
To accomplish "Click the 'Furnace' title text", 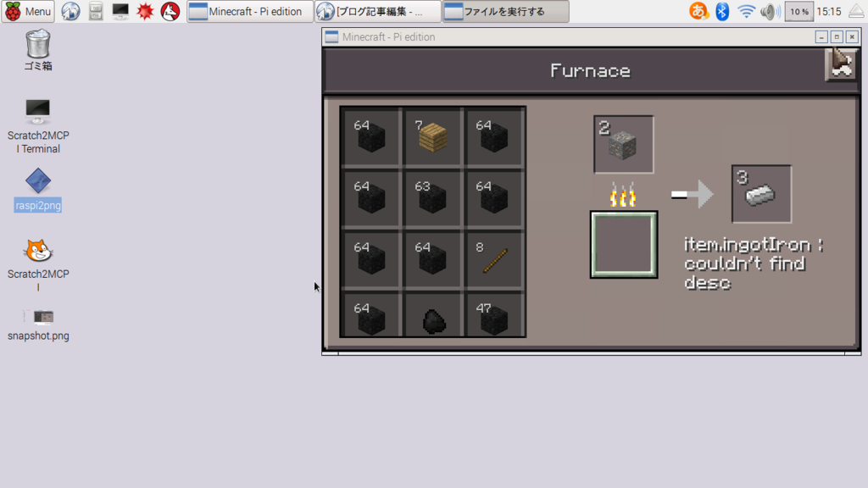I will pyautogui.click(x=590, y=71).
